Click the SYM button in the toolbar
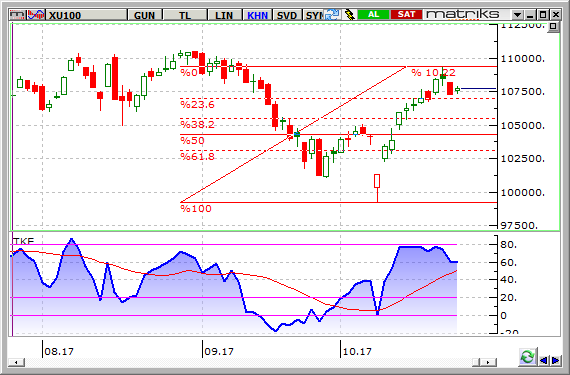The height and width of the screenshot is (375, 570). point(313,15)
